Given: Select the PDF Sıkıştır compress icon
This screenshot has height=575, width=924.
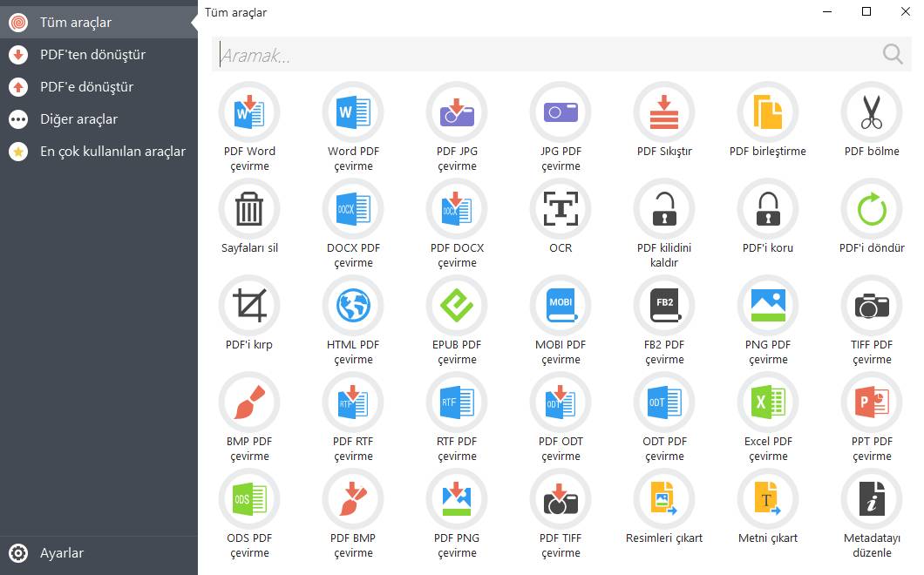Looking at the screenshot, I should click(664, 112).
